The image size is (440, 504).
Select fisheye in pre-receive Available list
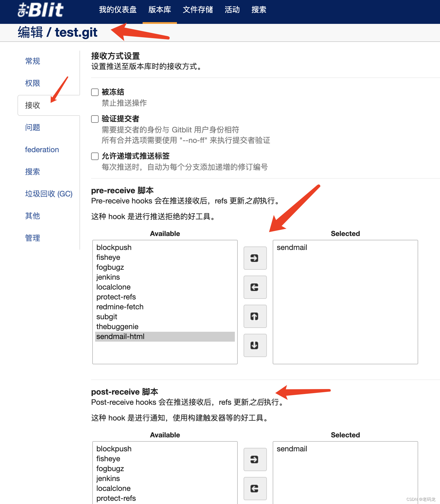[x=165, y=257]
